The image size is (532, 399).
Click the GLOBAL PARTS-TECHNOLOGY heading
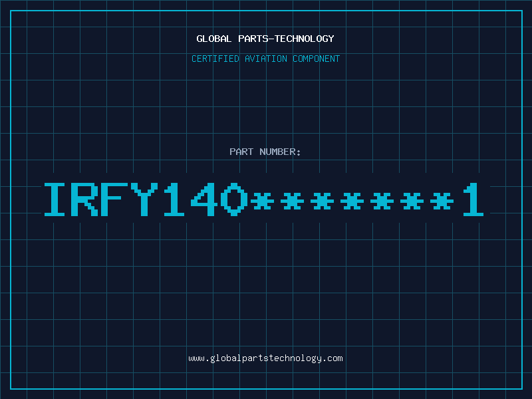[265, 39]
